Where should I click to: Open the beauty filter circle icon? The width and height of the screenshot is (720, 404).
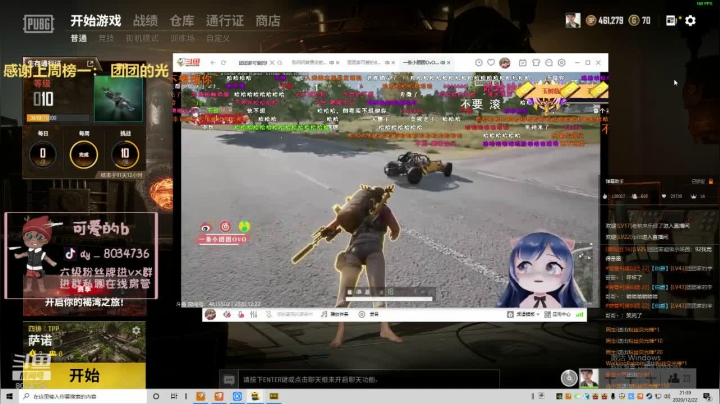coord(362,314)
